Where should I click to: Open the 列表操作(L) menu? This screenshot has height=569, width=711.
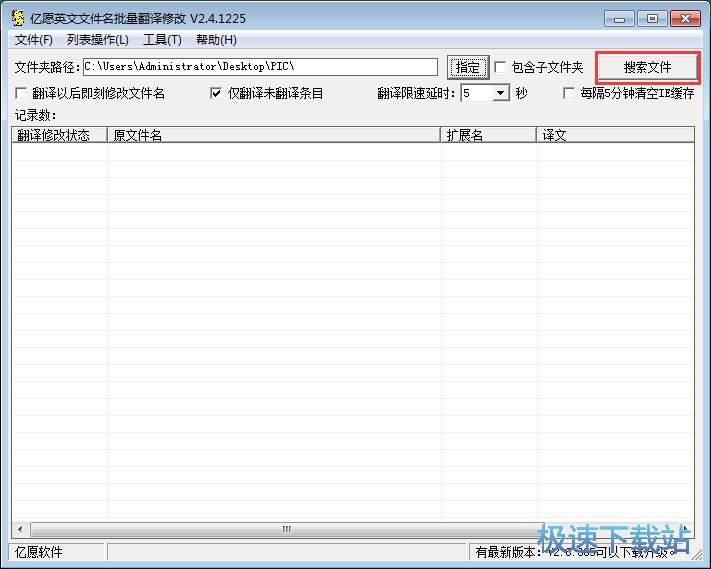point(97,40)
